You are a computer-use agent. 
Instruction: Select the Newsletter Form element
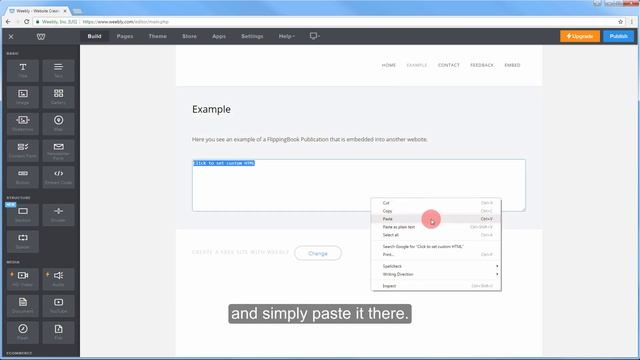(58, 150)
